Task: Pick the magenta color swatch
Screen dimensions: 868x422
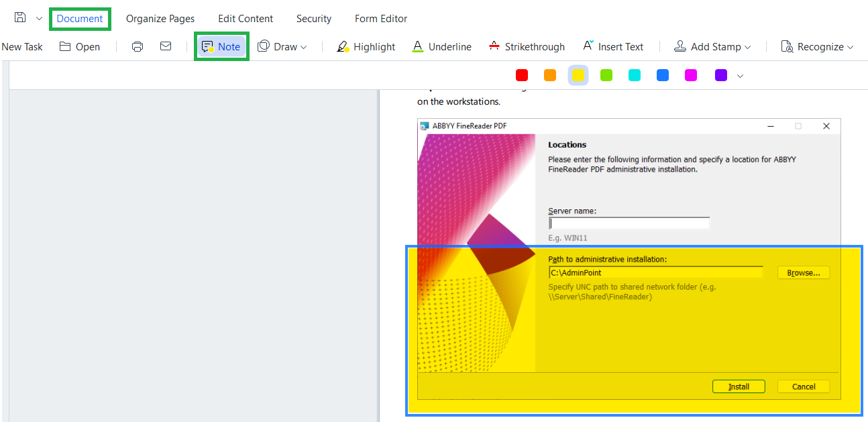Action: pos(691,76)
